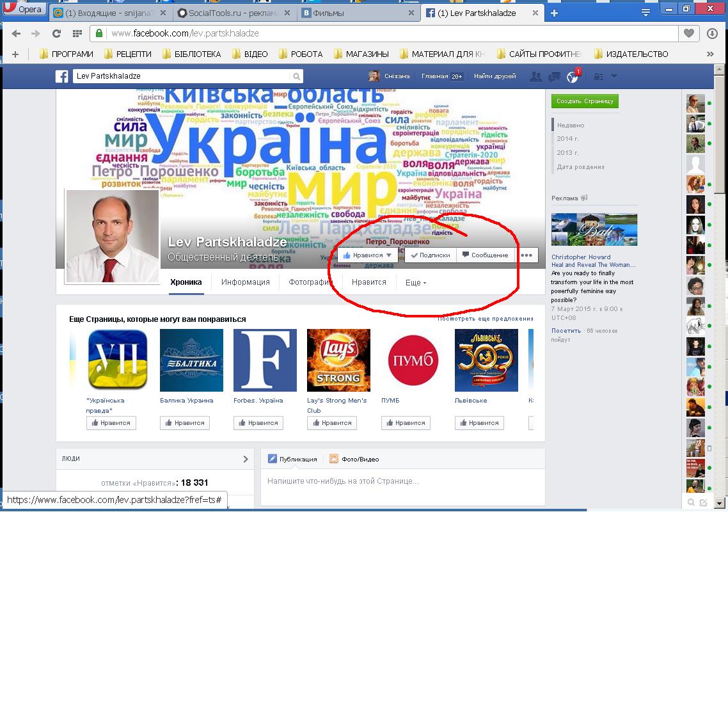Viewport: 728px width, 704px height.
Task: Click the Facebook search magnifier icon
Action: [296, 76]
